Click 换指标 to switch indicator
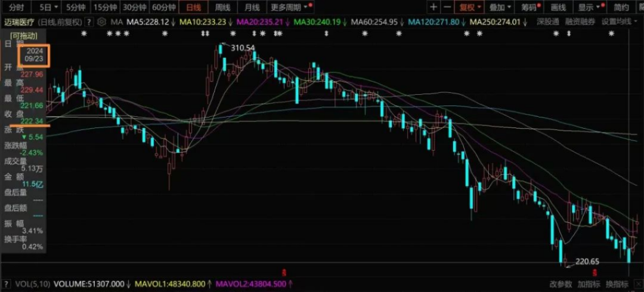 617,284
